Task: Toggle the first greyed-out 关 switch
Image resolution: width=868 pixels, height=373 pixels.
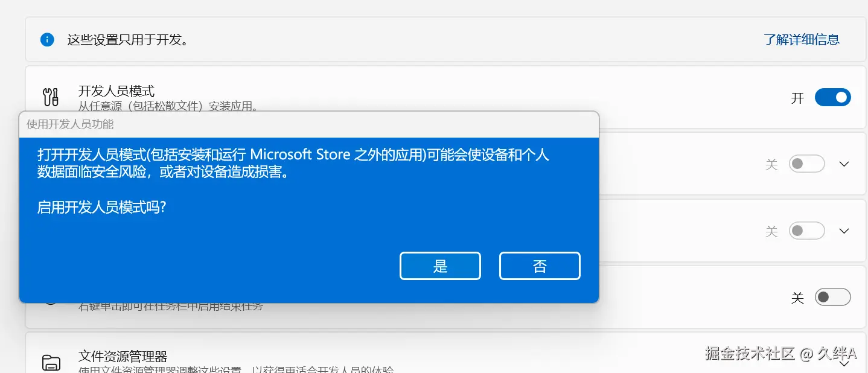Action: pyautogui.click(x=807, y=164)
